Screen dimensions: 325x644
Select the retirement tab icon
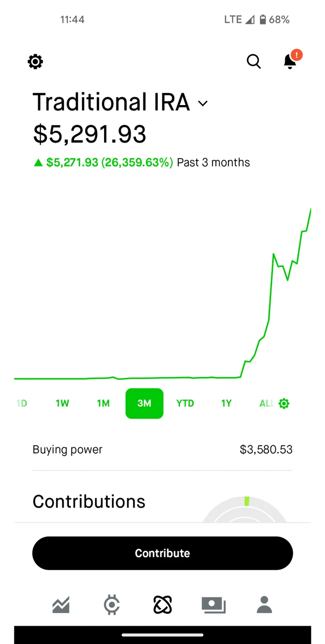tap(162, 605)
